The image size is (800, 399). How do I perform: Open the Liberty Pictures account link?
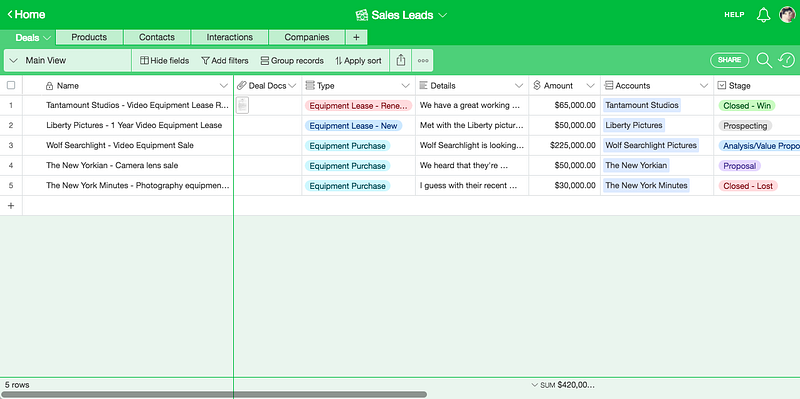634,125
